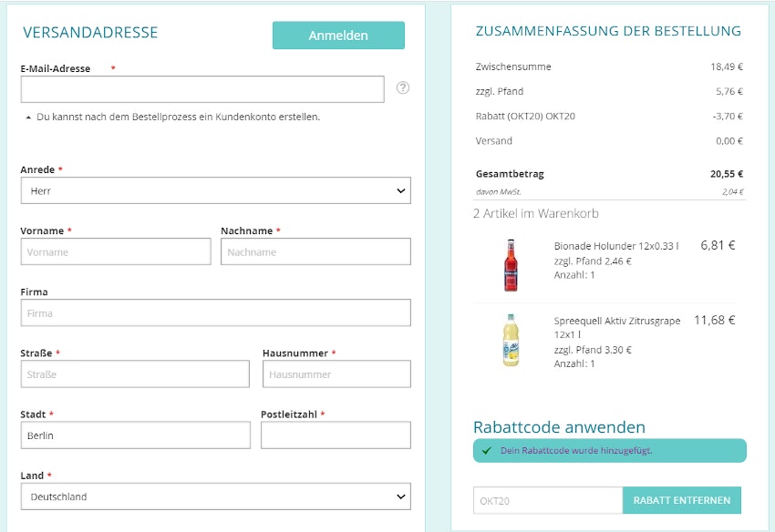Click the Spreequell Aktiv Zitrusgrape bottle image
775x532 pixels.
pyautogui.click(x=511, y=341)
